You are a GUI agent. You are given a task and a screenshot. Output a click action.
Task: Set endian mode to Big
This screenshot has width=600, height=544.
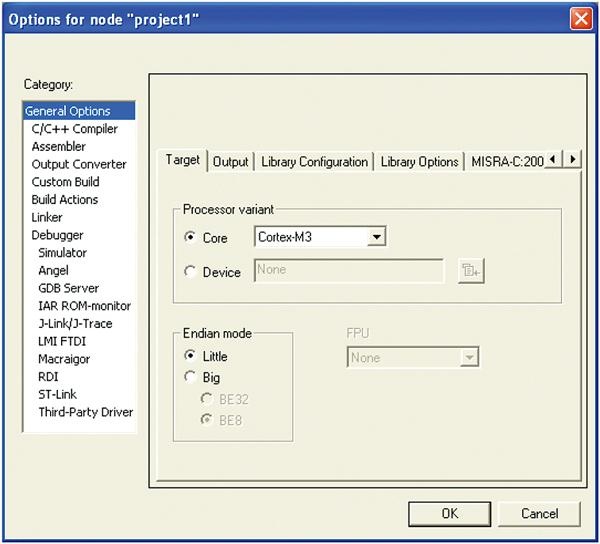[x=192, y=378]
